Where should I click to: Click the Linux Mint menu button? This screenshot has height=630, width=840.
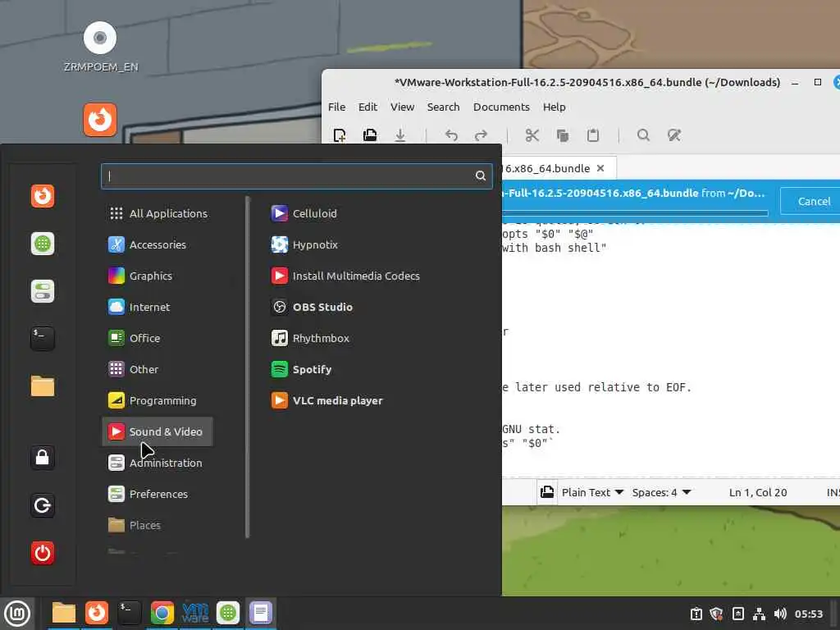tap(17, 614)
